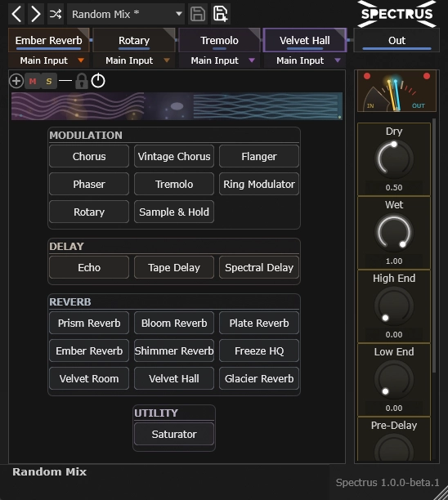Click the effect visualization banner

177,106
